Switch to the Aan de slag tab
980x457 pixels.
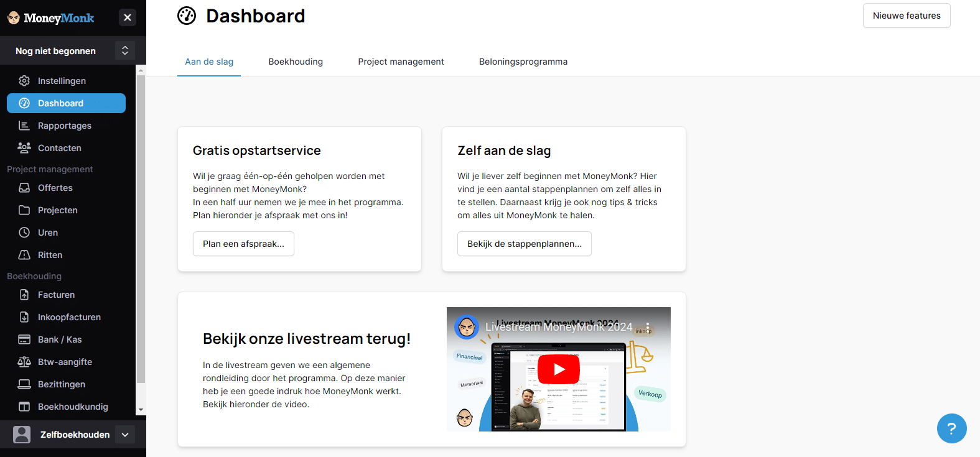tap(209, 62)
